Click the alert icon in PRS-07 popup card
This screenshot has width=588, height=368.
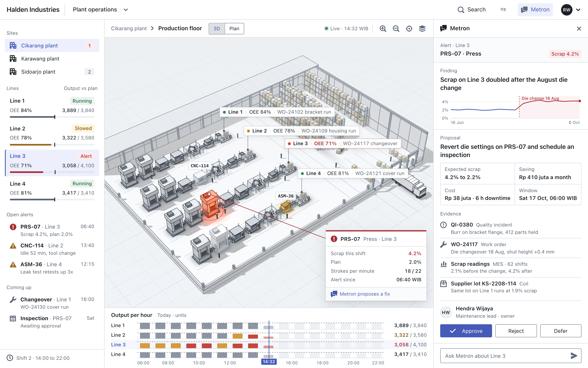tap(334, 239)
